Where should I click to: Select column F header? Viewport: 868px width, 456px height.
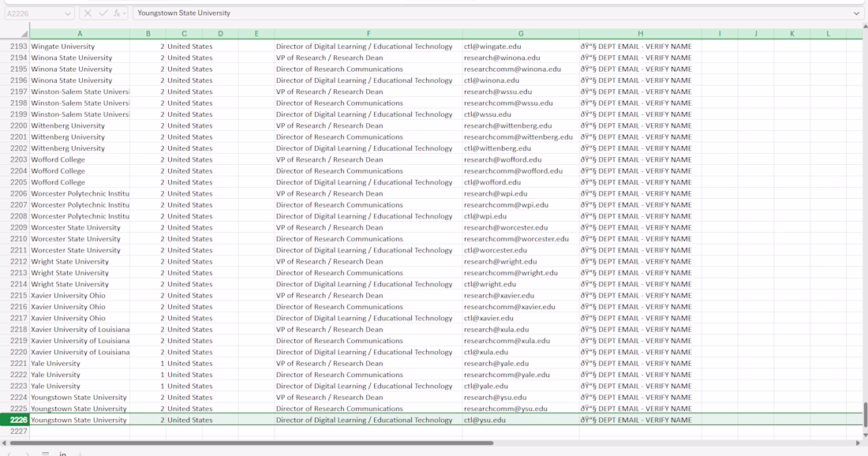[x=369, y=34]
